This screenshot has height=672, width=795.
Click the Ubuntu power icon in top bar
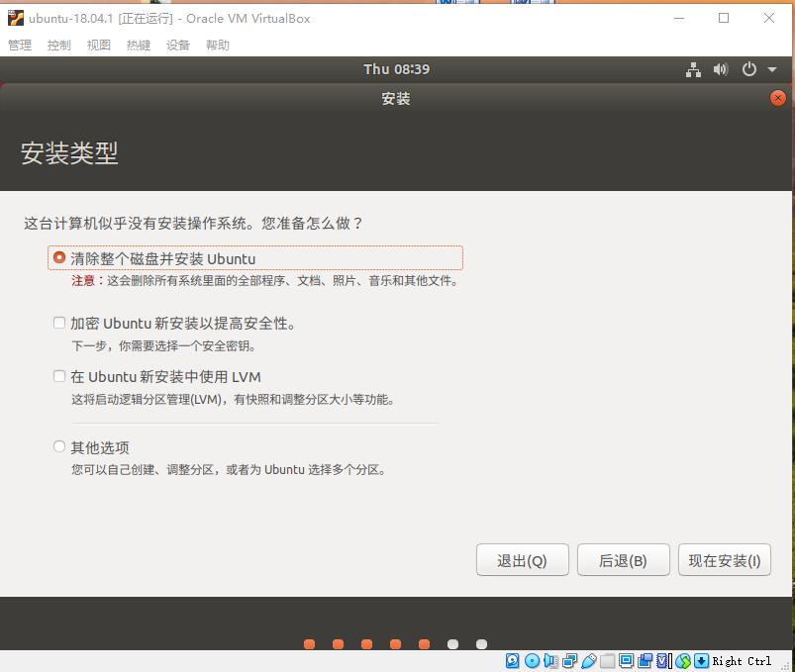[749, 69]
